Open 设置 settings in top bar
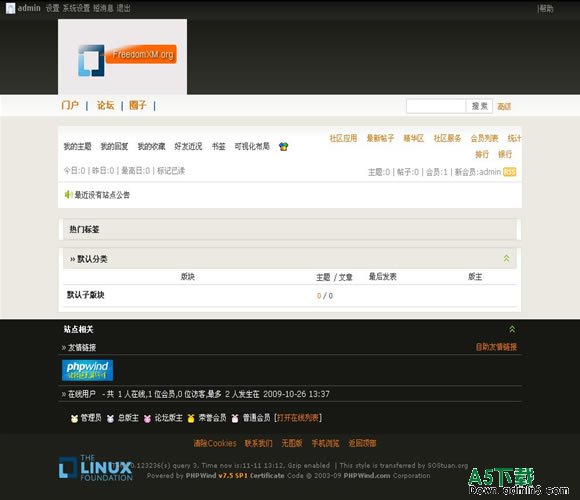Viewport: 580px width, 500px height. tap(53, 8)
